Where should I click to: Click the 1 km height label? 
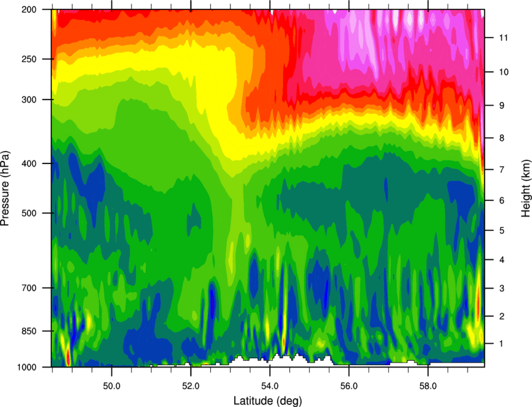pyautogui.click(x=502, y=344)
